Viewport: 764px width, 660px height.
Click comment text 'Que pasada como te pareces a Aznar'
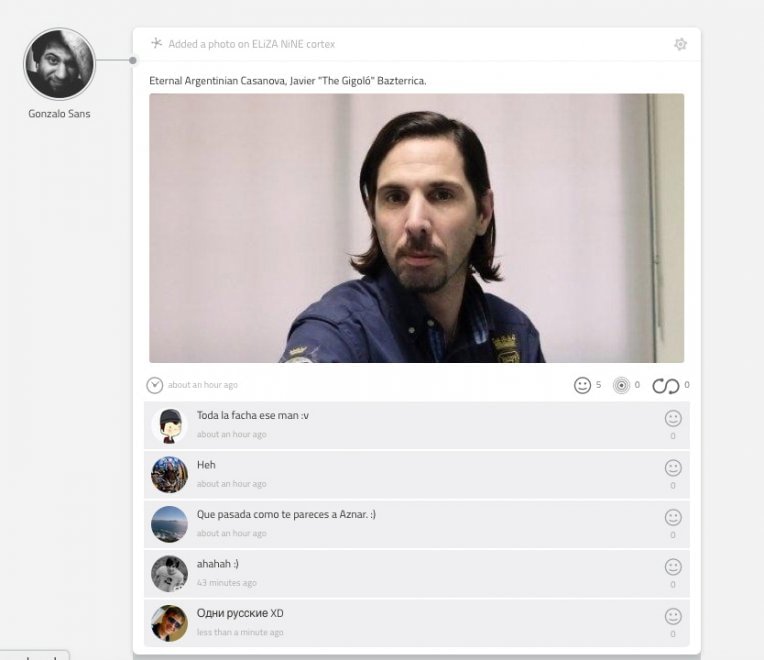[x=286, y=514]
